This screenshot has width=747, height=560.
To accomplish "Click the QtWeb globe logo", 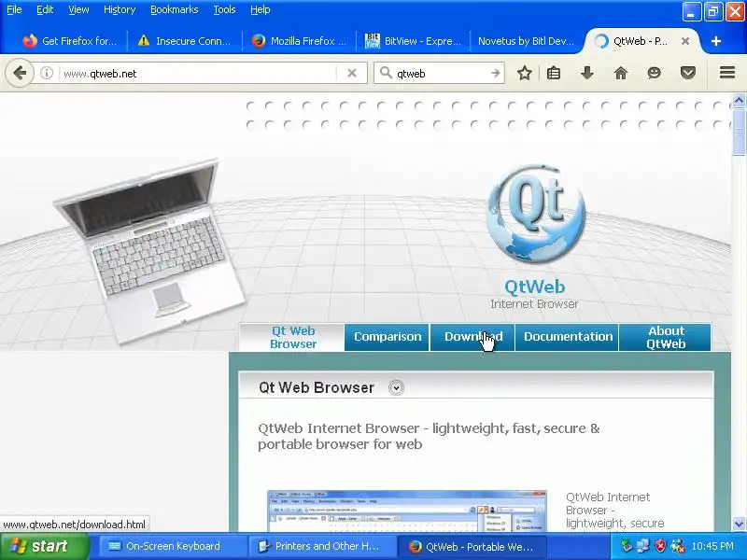I will [536, 214].
